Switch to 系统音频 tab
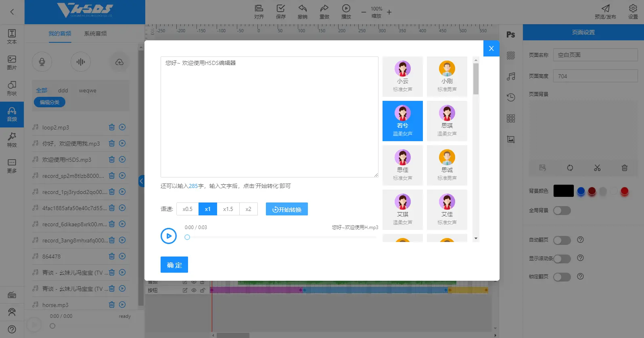The image size is (644, 338). [x=95, y=33]
